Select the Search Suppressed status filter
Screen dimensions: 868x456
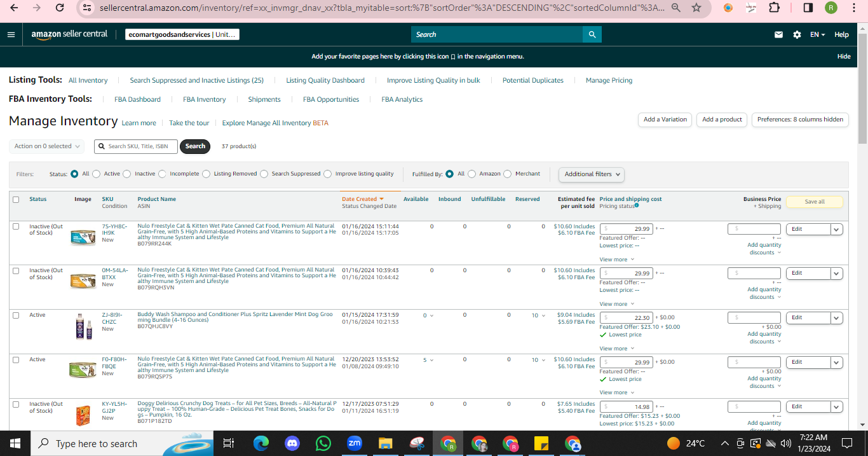click(x=264, y=174)
